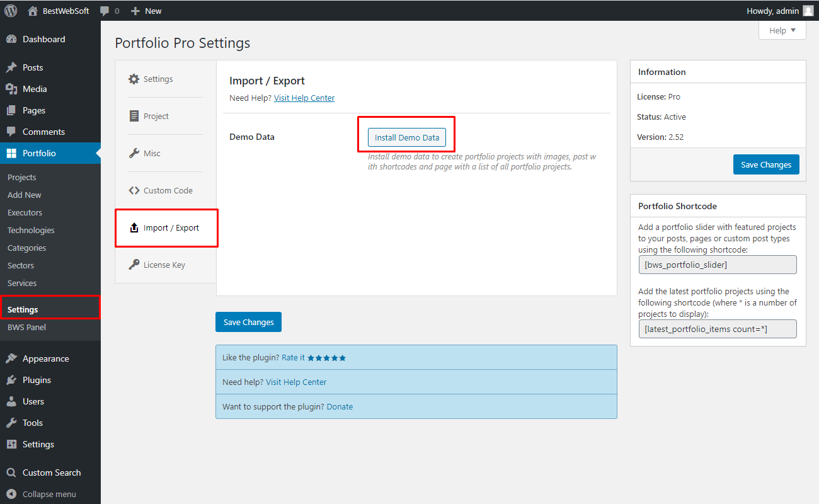Click the Donate link

pos(340,406)
